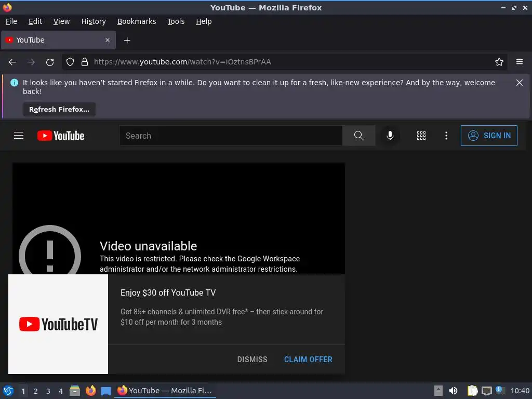
Task: Open the volume control tray icon
Action: coord(453,391)
